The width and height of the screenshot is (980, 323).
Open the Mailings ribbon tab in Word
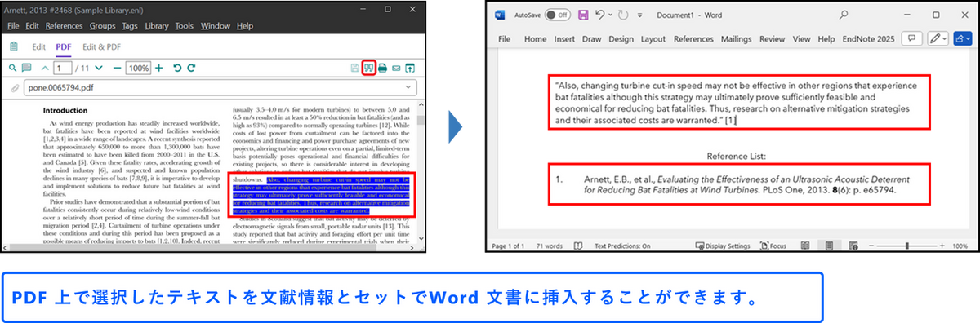[x=737, y=38]
